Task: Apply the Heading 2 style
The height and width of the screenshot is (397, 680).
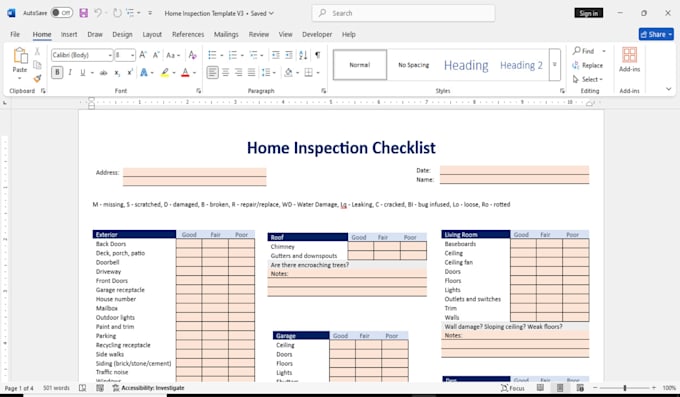Action: point(521,65)
